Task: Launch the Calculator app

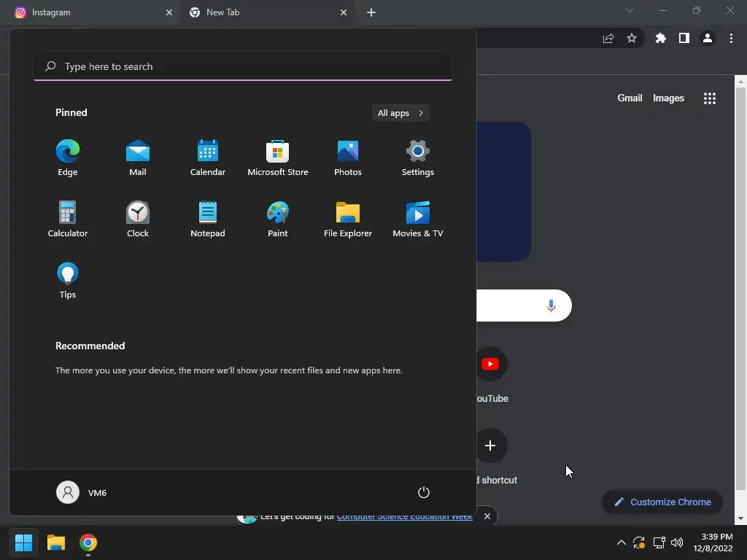Action: pyautogui.click(x=68, y=219)
